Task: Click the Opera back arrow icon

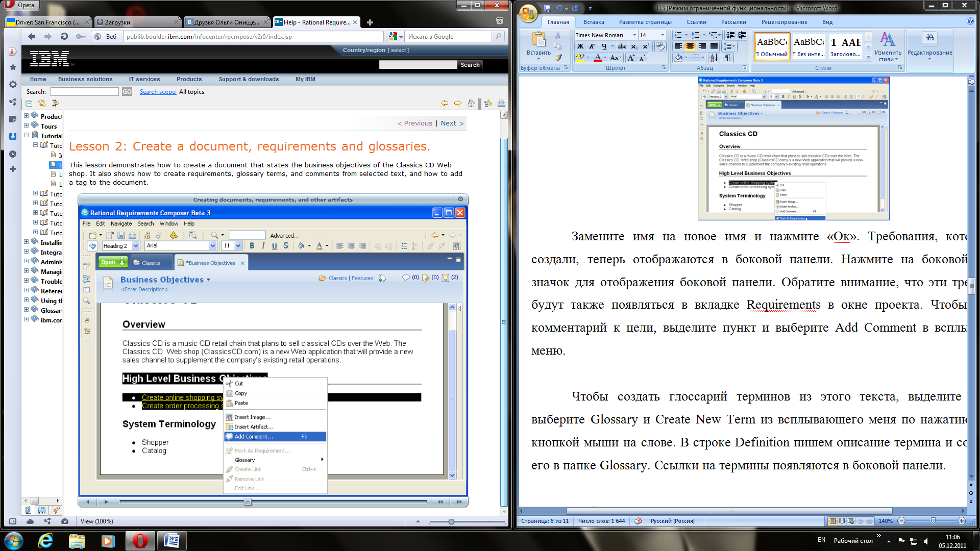Action: pos(32,36)
